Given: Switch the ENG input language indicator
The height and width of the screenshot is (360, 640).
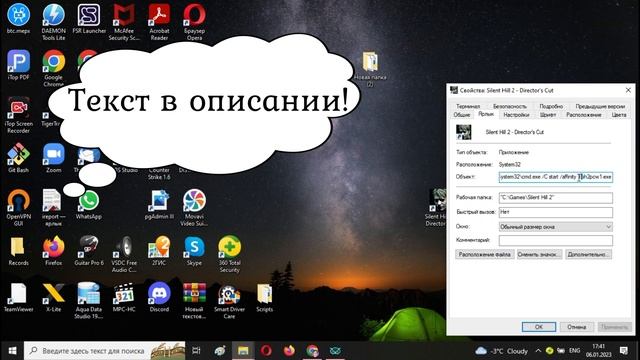Looking at the screenshot, I should coord(574,351).
